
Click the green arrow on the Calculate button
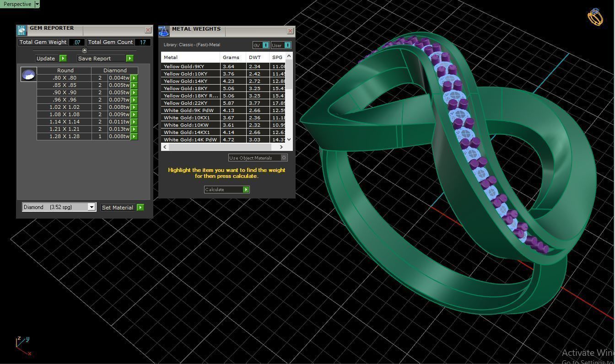[x=246, y=190]
